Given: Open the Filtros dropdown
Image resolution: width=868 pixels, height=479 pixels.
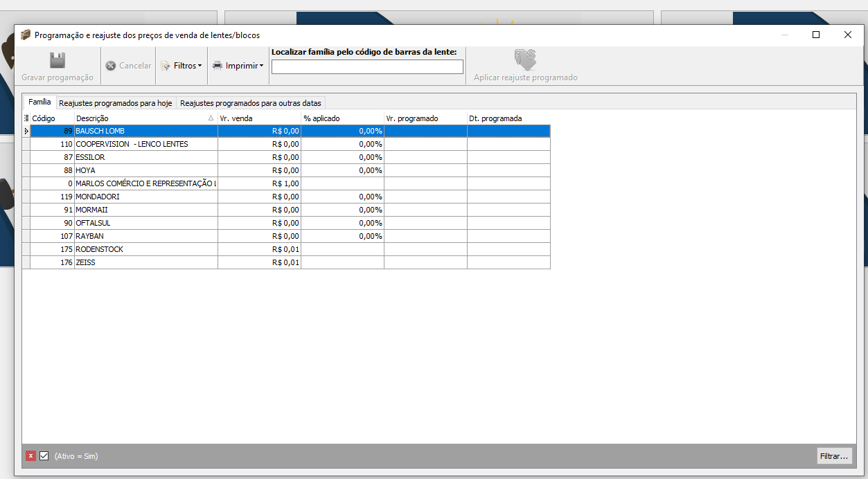Looking at the screenshot, I should click(181, 66).
